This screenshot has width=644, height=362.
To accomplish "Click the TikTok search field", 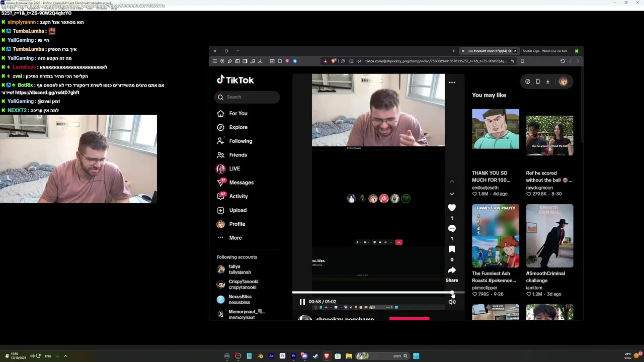I will [247, 97].
